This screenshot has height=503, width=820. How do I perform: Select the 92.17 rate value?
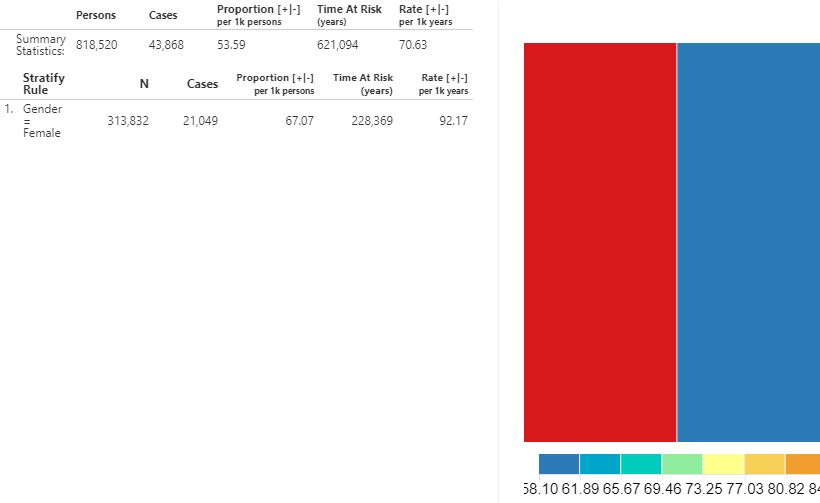(x=453, y=121)
